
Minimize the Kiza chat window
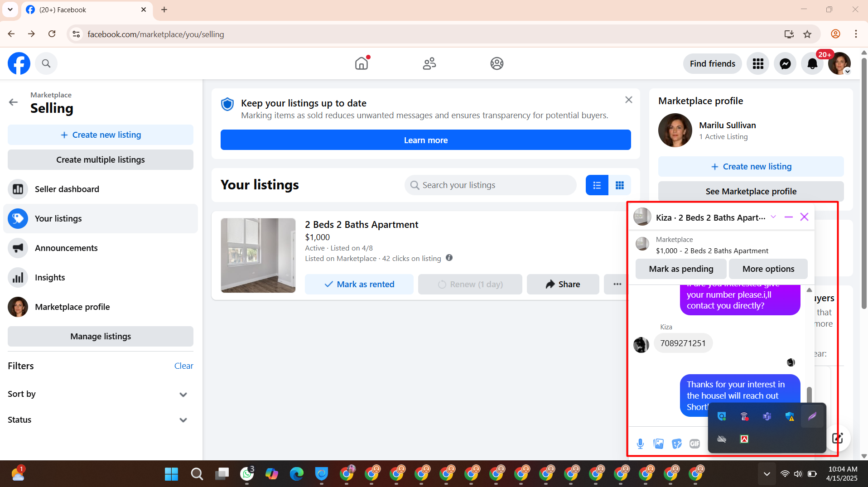[x=788, y=217]
